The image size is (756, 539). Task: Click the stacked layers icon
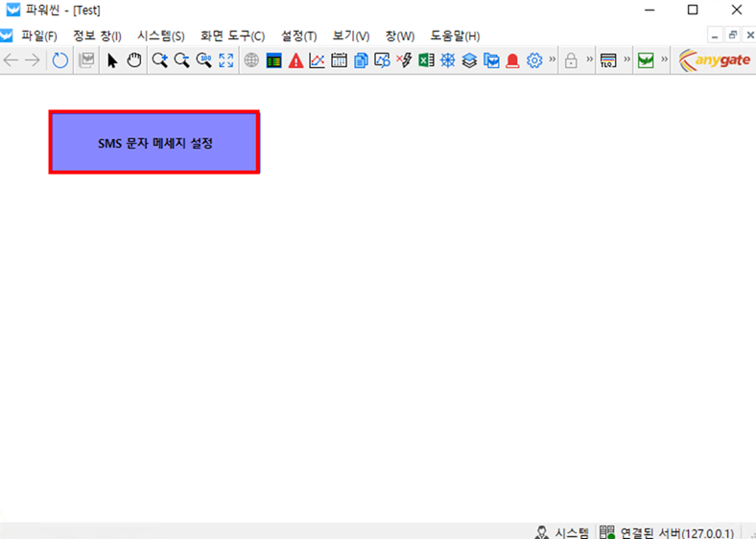click(x=469, y=60)
